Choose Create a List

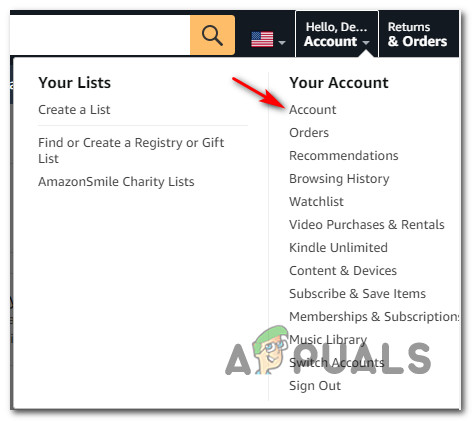pos(74,110)
